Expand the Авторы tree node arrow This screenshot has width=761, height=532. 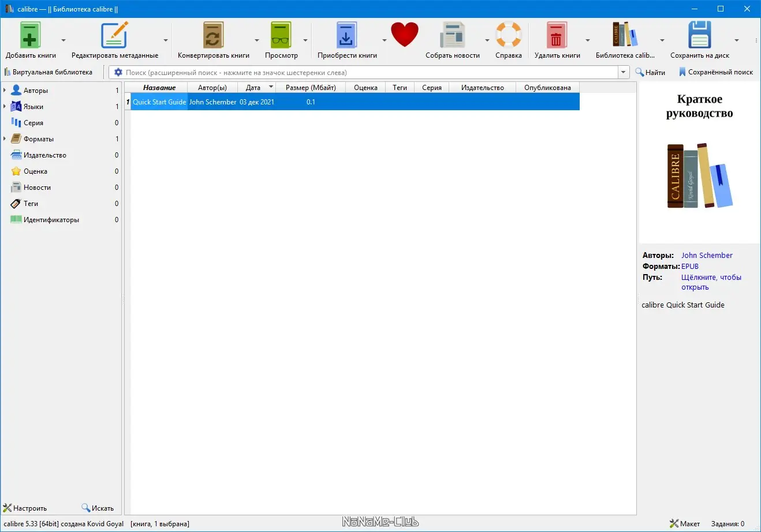point(5,90)
